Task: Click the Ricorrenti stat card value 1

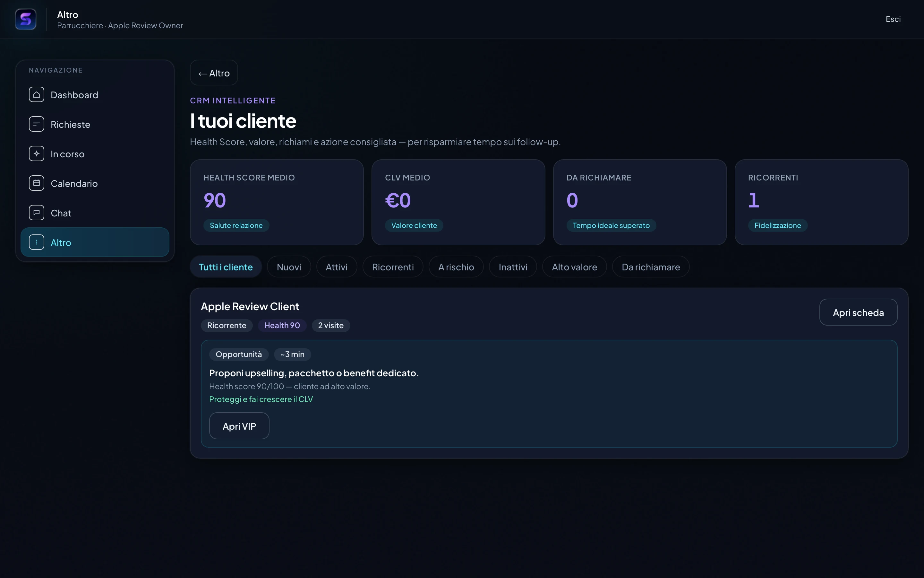Action: tap(754, 200)
